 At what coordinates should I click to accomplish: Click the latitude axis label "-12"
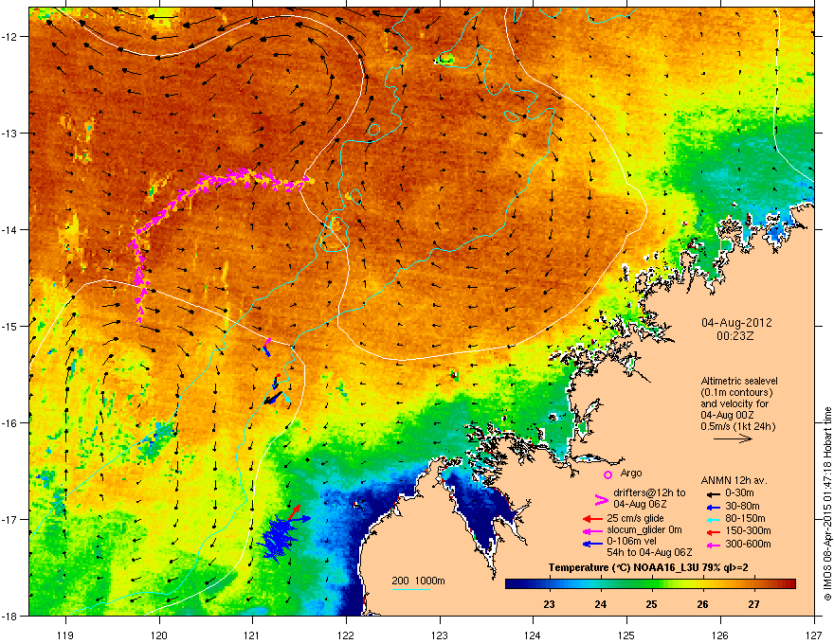(x=10, y=36)
